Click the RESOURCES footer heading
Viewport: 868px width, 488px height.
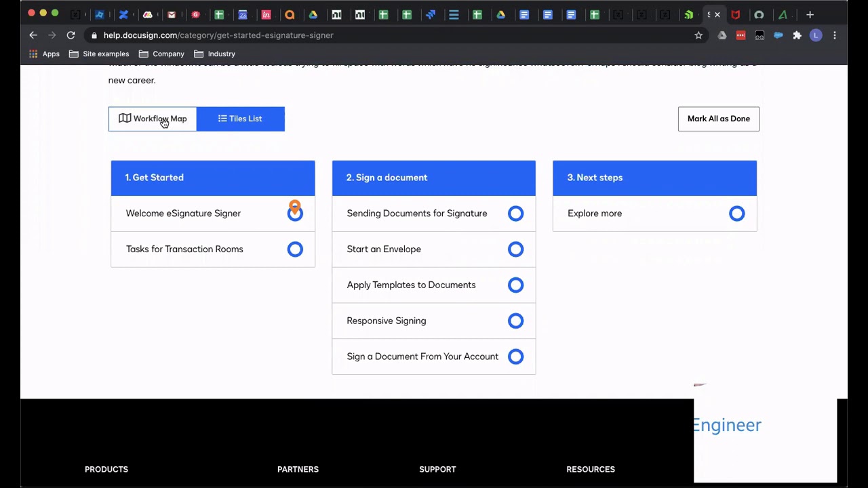(591, 469)
